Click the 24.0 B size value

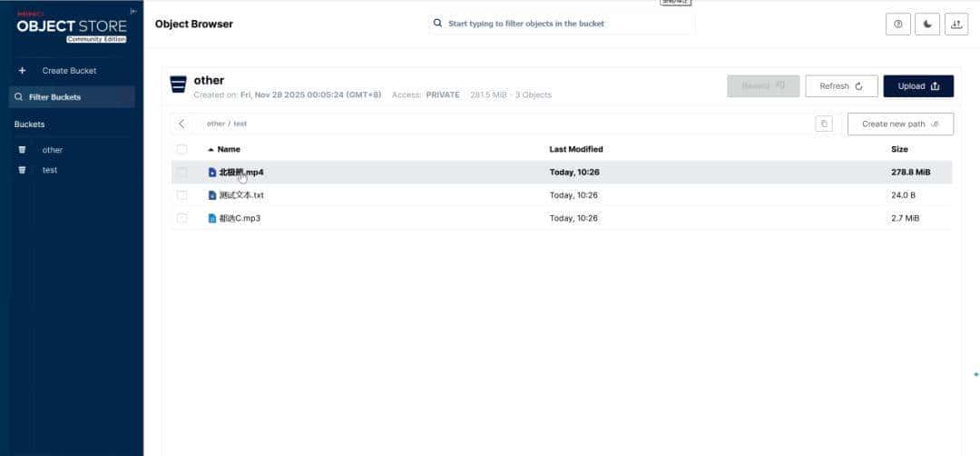click(903, 195)
